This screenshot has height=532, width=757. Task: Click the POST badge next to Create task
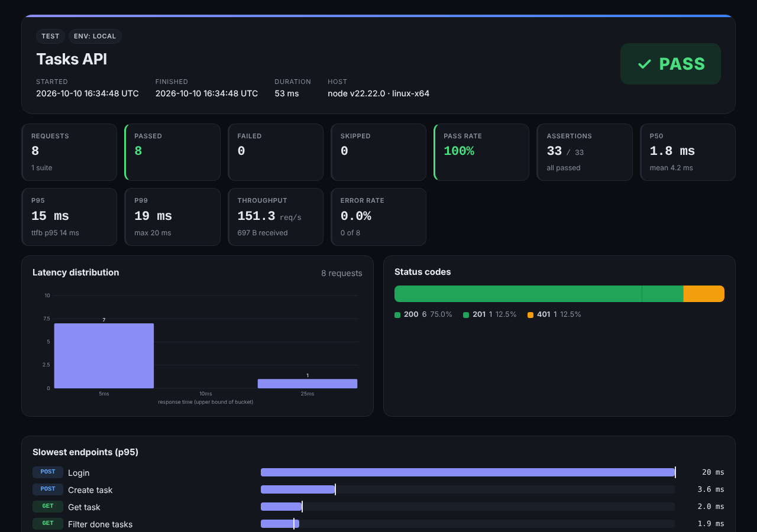tap(48, 489)
